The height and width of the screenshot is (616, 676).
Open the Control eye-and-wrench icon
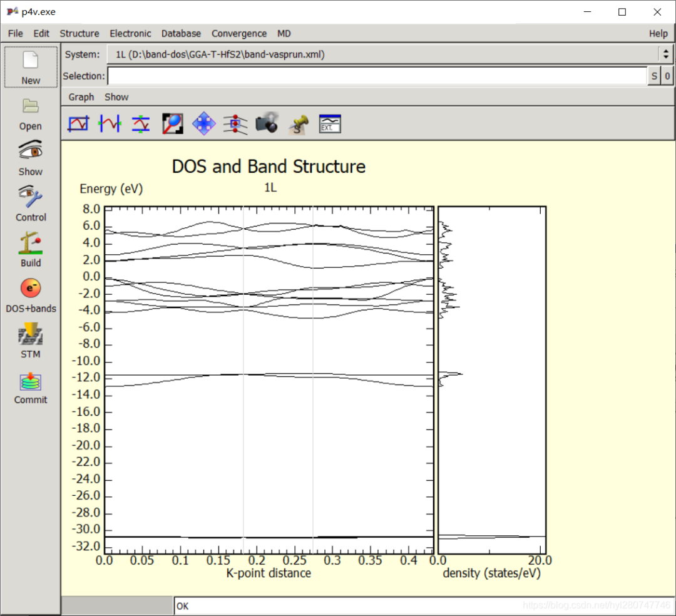pos(31,197)
